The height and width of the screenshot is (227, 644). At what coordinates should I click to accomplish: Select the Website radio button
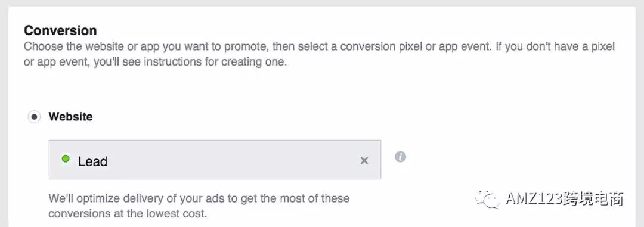click(34, 117)
